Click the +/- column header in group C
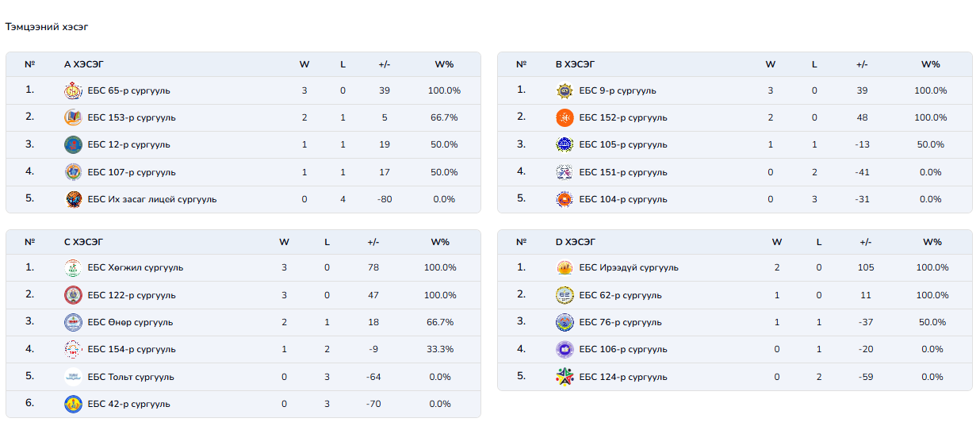 pos(373,242)
